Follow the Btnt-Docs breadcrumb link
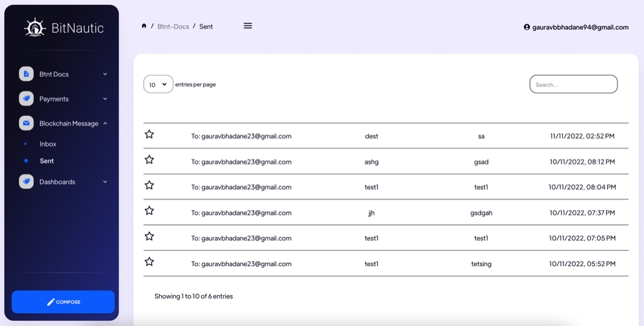This screenshot has width=644, height=326. pyautogui.click(x=173, y=26)
